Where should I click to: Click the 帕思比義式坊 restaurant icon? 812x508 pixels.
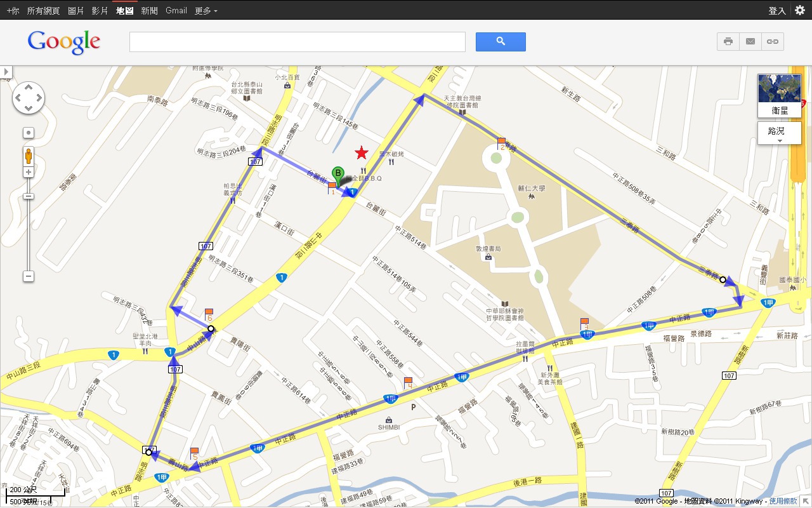pos(233,200)
